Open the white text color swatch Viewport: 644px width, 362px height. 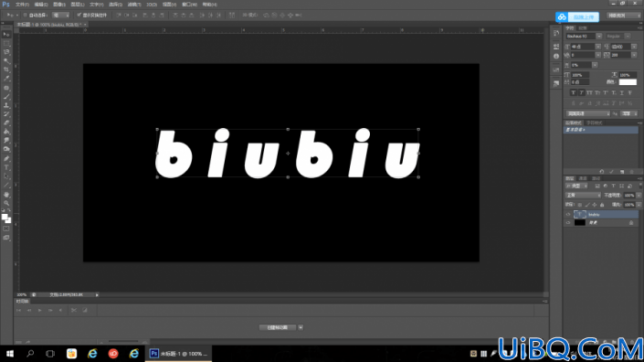tap(628, 82)
